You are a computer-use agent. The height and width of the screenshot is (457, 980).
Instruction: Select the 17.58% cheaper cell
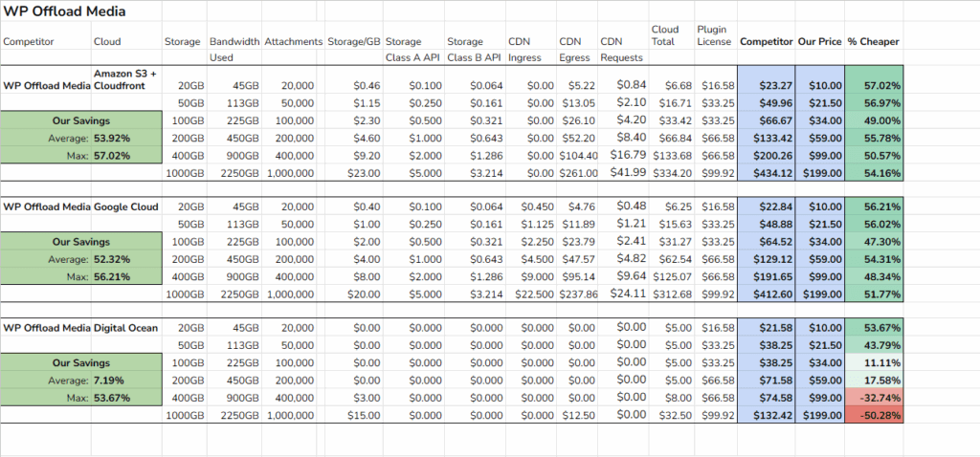(x=874, y=381)
